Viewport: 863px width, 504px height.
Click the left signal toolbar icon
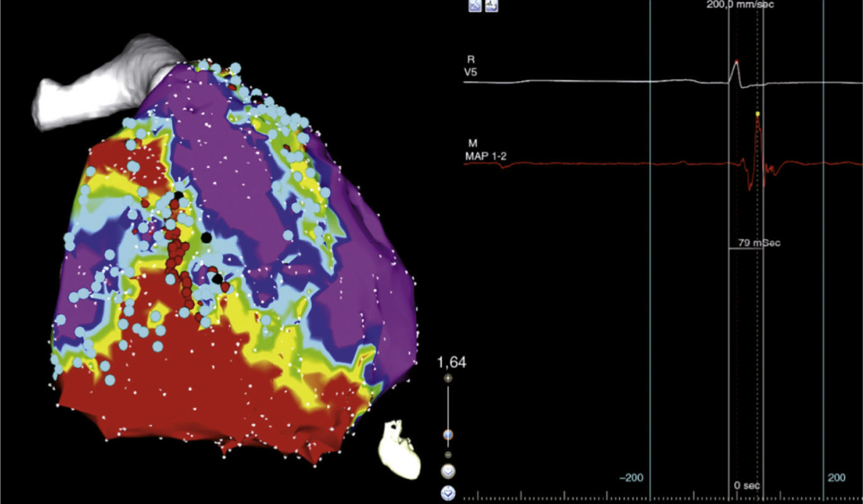(475, 6)
